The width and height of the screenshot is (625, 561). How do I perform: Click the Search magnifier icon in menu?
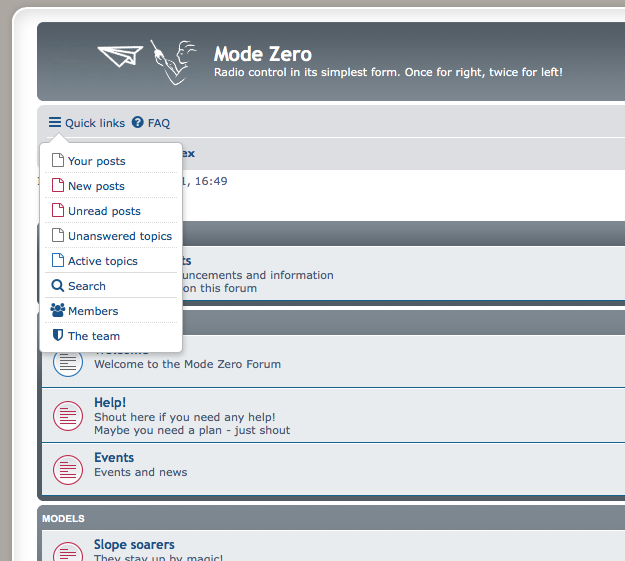[x=58, y=286]
